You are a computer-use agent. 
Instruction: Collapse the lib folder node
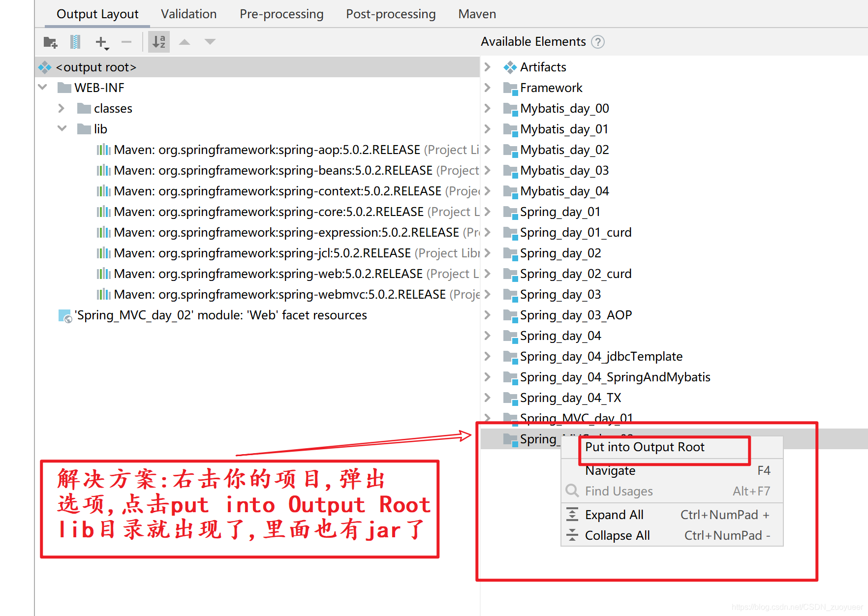tap(62, 129)
